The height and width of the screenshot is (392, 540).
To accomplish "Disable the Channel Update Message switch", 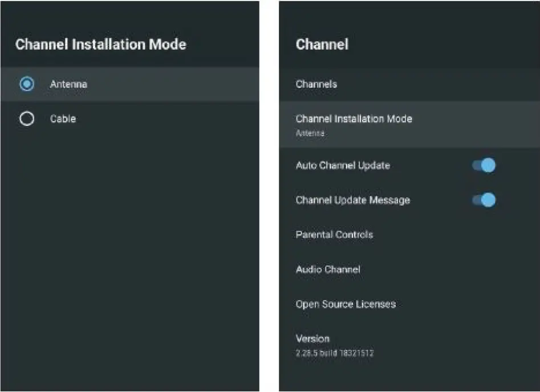I will click(484, 200).
